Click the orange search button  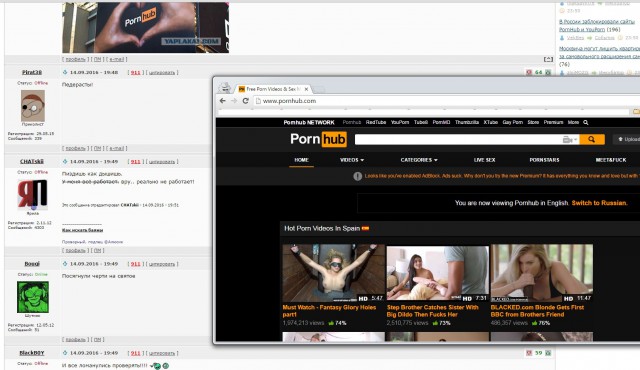point(591,140)
